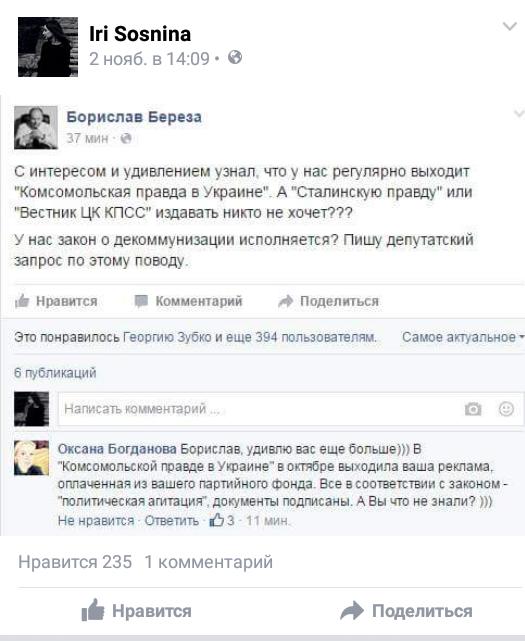Focus the Написать комментарий input field
Screen dimensions: 525x641
point(260,409)
